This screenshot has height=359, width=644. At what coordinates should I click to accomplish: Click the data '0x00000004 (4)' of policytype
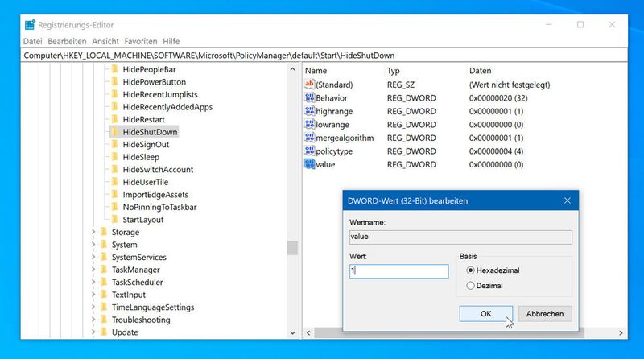tap(496, 151)
